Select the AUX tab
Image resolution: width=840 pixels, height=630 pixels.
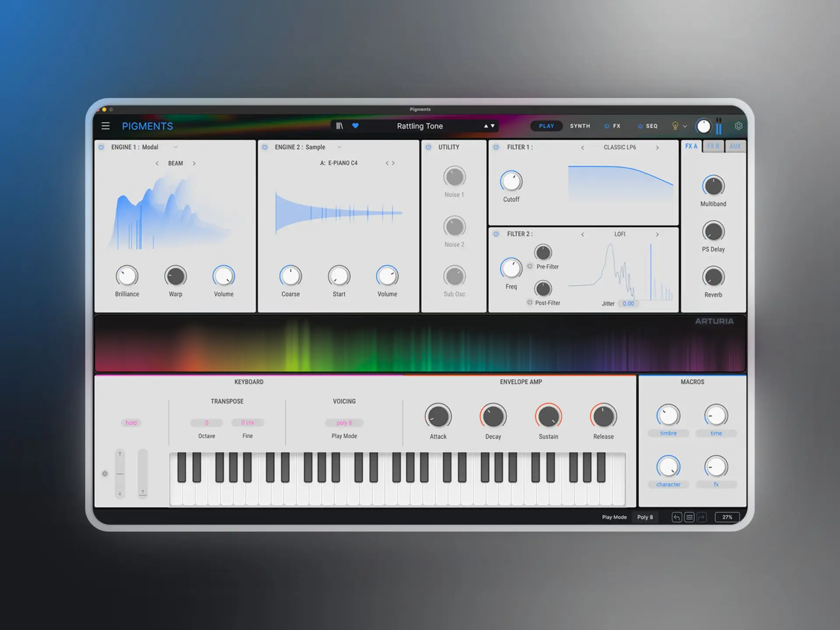[735, 146]
